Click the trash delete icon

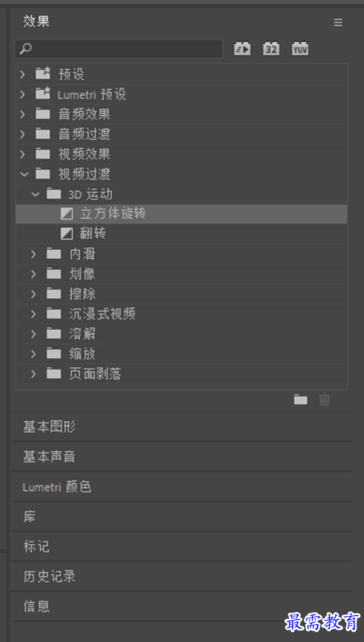coord(324,399)
